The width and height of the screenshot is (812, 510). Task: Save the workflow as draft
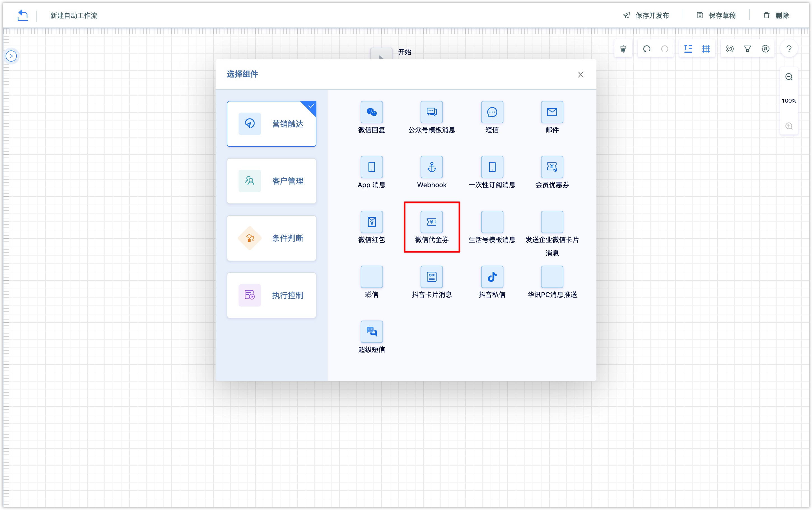(x=716, y=15)
